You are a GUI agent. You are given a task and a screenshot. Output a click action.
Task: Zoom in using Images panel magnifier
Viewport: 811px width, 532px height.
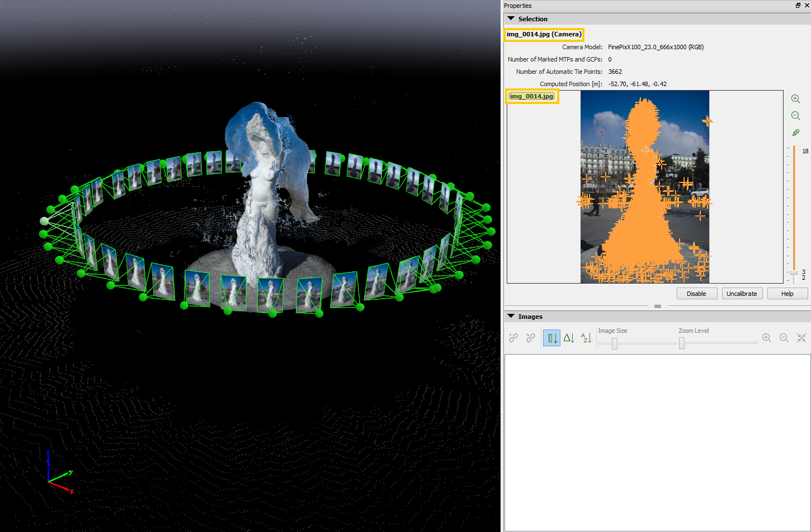(766, 338)
